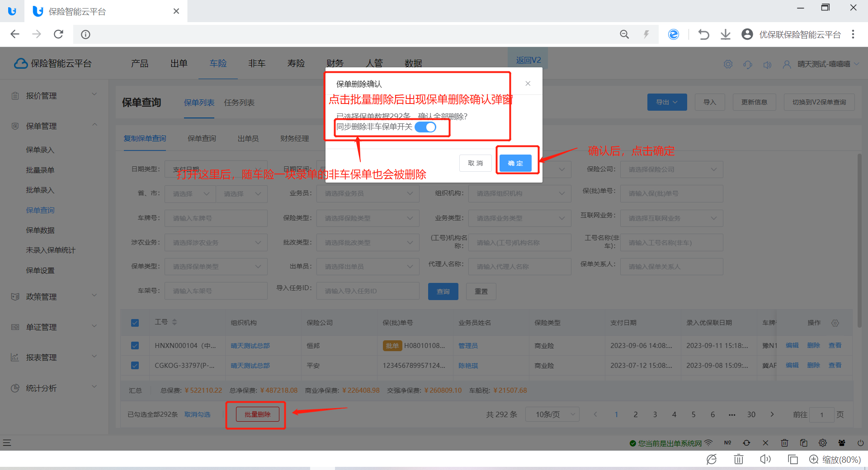Viewport: 868px width, 470px height.
Task: Click the zoom magnifier icon in the browser toolbar
Action: click(624, 34)
